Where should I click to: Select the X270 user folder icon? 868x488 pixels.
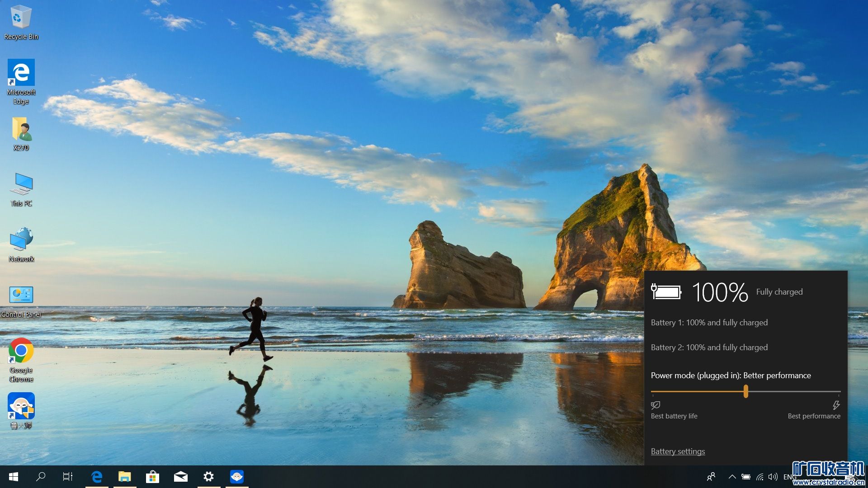(21, 134)
